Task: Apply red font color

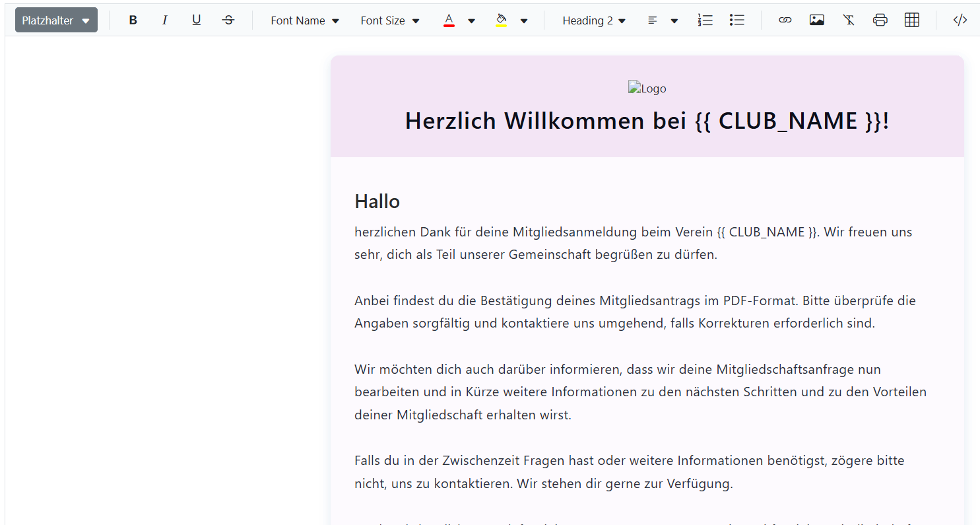Action: pyautogui.click(x=449, y=20)
